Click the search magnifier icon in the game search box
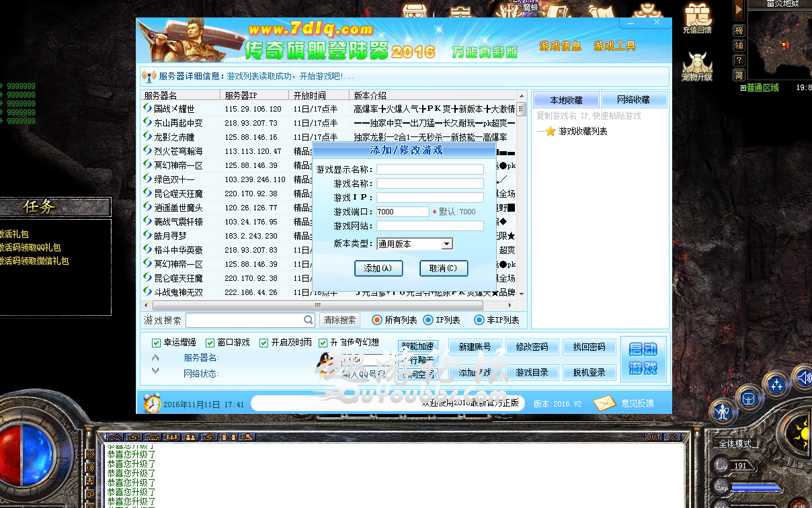The width and height of the screenshot is (812, 508). 308,320
